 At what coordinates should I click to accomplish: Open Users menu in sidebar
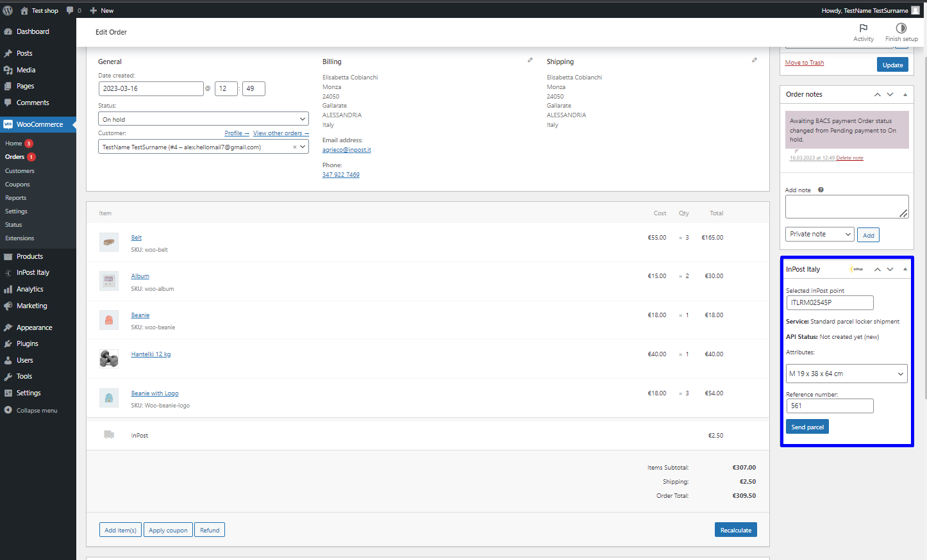click(25, 360)
